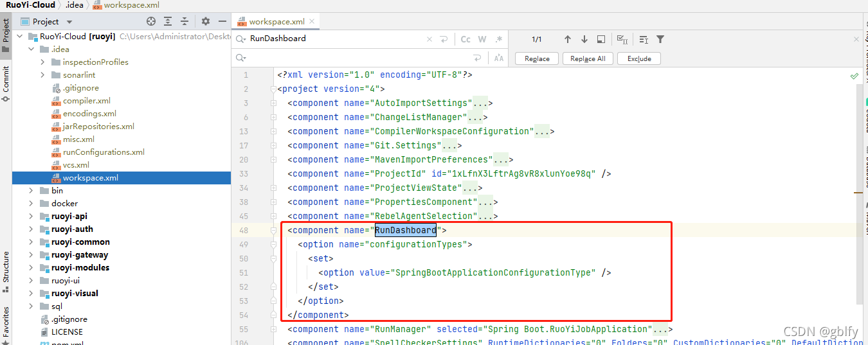
Task: Open search history magnifier in Find field
Action: (x=241, y=39)
